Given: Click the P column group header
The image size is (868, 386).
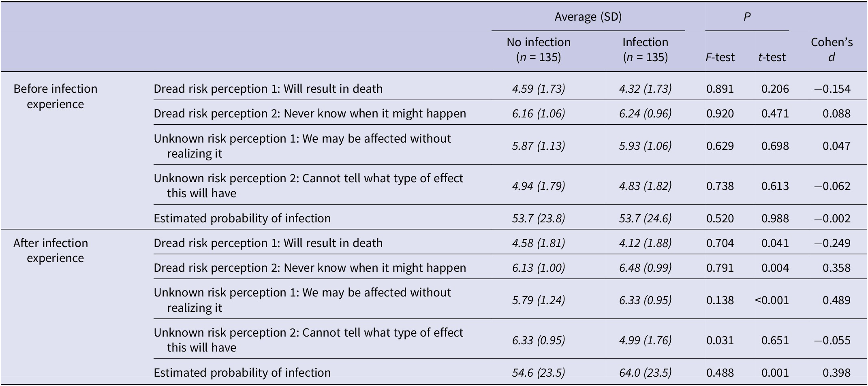Looking at the screenshot, I should 747,17.
